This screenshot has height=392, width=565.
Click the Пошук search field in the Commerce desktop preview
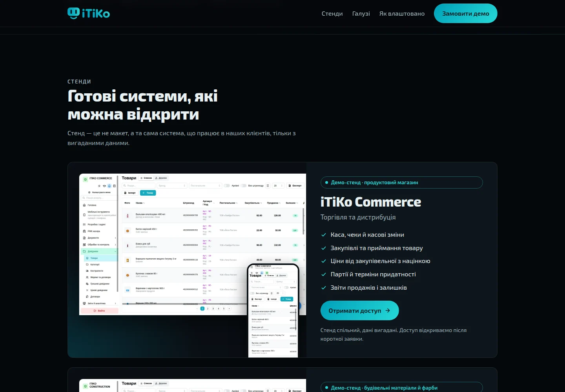click(x=139, y=186)
